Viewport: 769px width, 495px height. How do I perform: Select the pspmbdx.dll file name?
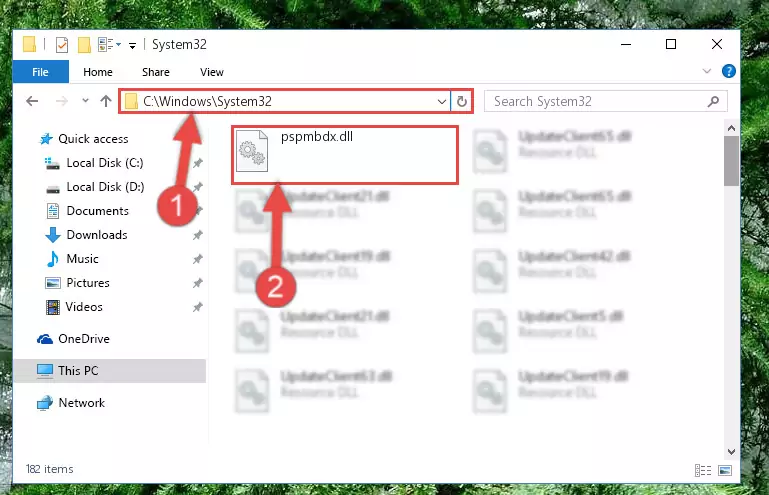click(317, 137)
